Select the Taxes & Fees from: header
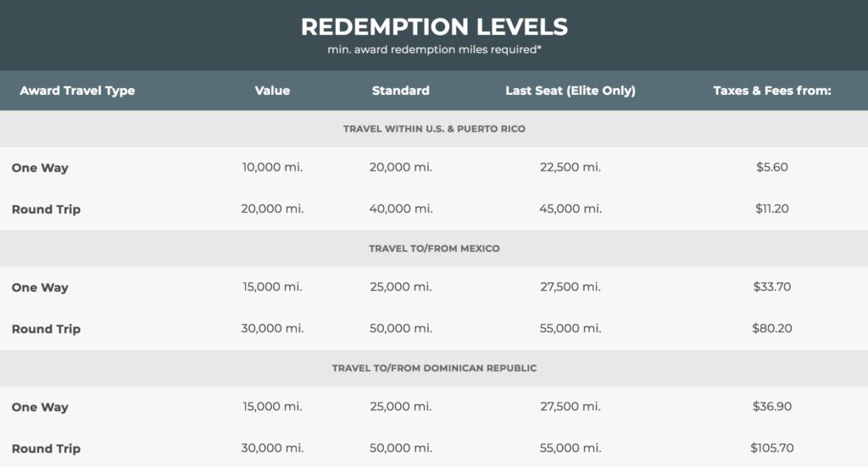 click(771, 91)
